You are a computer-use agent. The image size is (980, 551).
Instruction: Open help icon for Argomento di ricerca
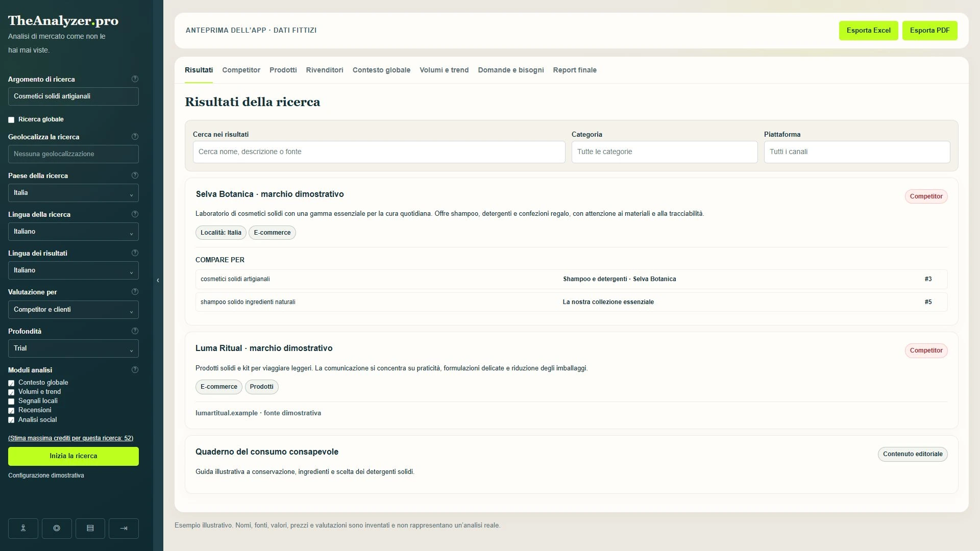click(x=135, y=79)
